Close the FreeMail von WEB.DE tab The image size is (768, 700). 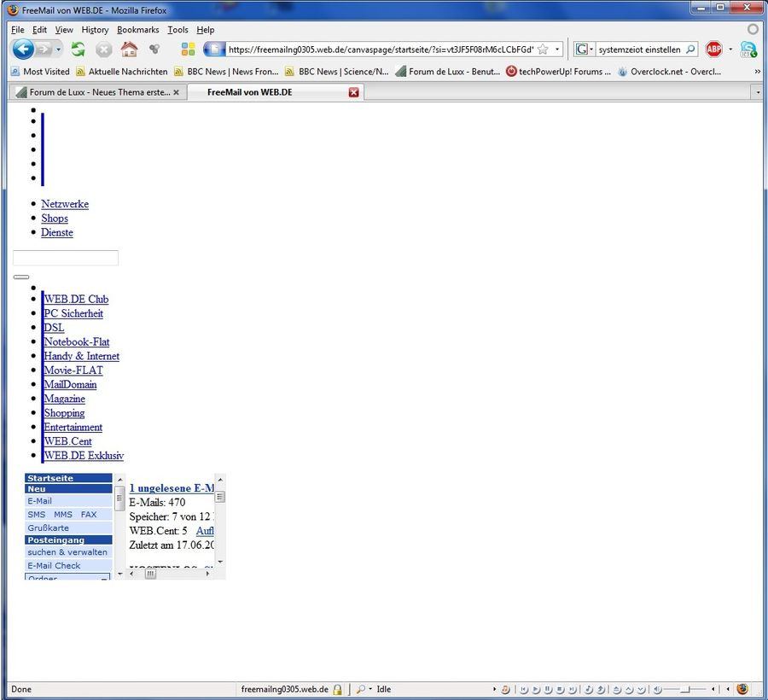click(x=353, y=92)
